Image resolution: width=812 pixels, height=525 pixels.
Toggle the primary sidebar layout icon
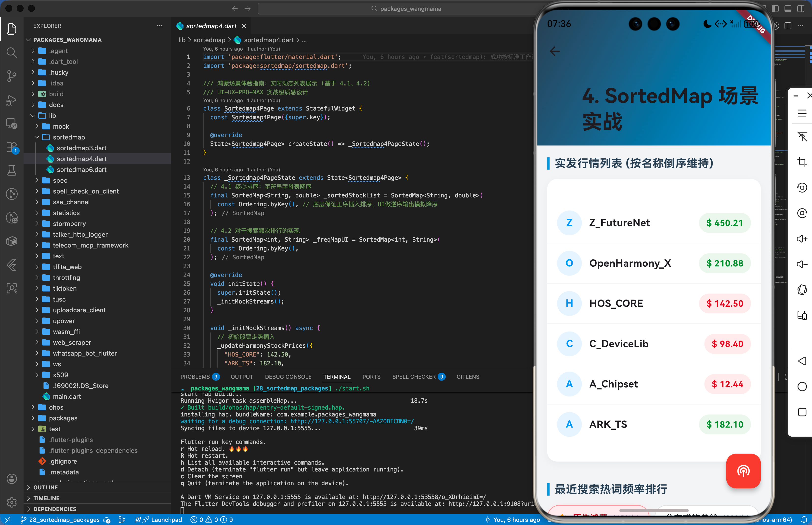[775, 9]
